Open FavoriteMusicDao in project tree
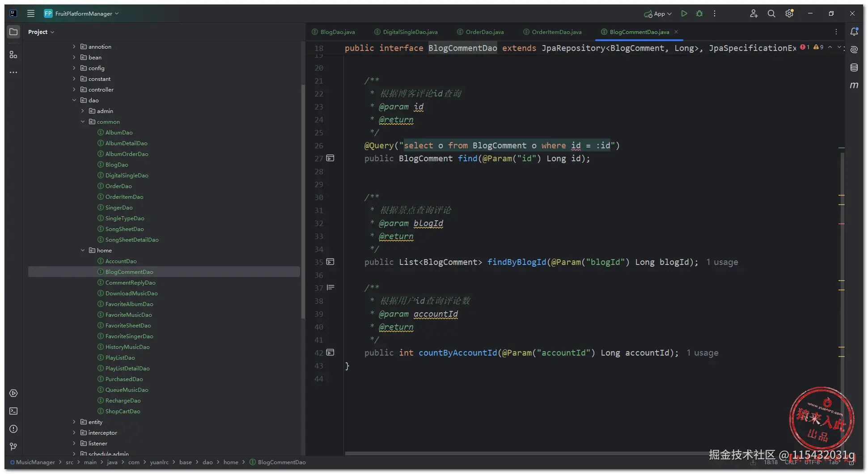868x474 pixels. pos(128,315)
